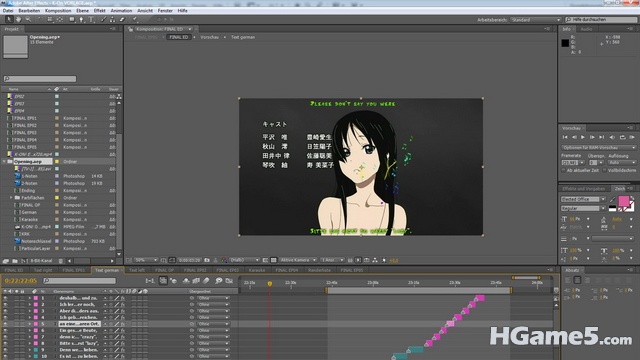
Task: Select the Brush tool
Action: coord(103,19)
